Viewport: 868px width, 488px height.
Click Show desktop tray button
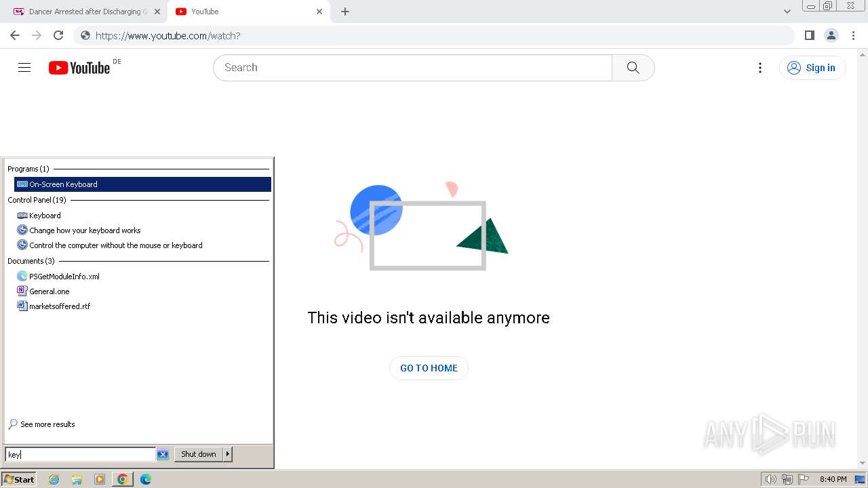click(860, 479)
